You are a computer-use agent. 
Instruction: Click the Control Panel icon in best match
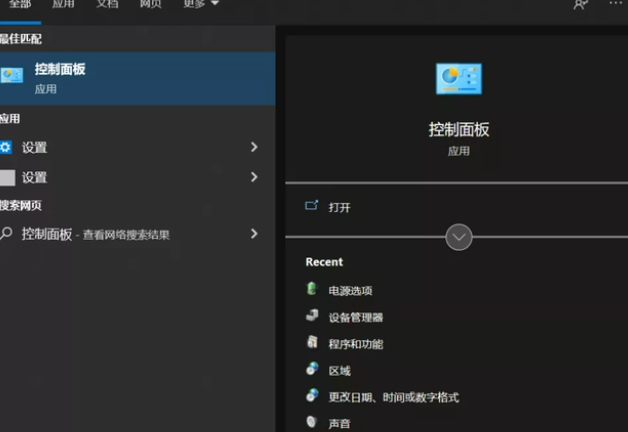[12, 76]
